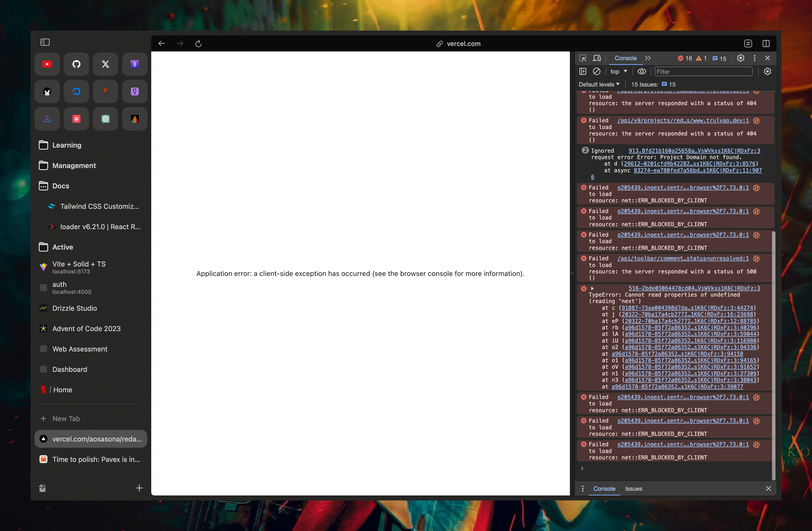Click the comment_status=unresolved resource link

pos(683,259)
